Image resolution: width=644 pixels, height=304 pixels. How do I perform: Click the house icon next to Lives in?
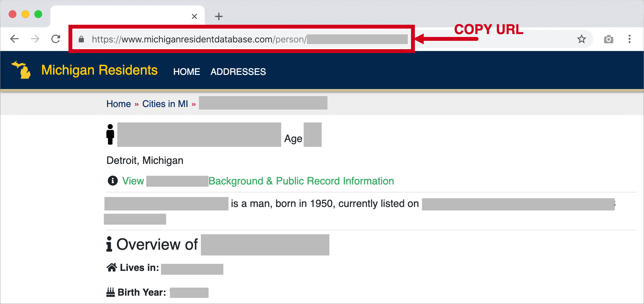112,267
